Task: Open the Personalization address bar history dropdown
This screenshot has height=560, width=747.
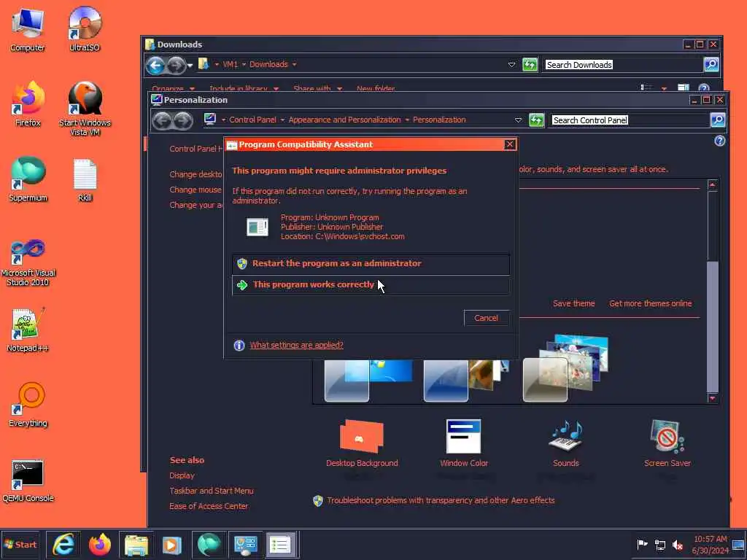Action: coord(519,120)
